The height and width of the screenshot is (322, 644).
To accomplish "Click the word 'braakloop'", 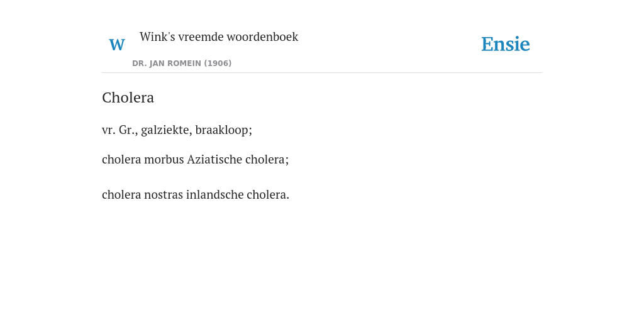I will tap(223, 130).
